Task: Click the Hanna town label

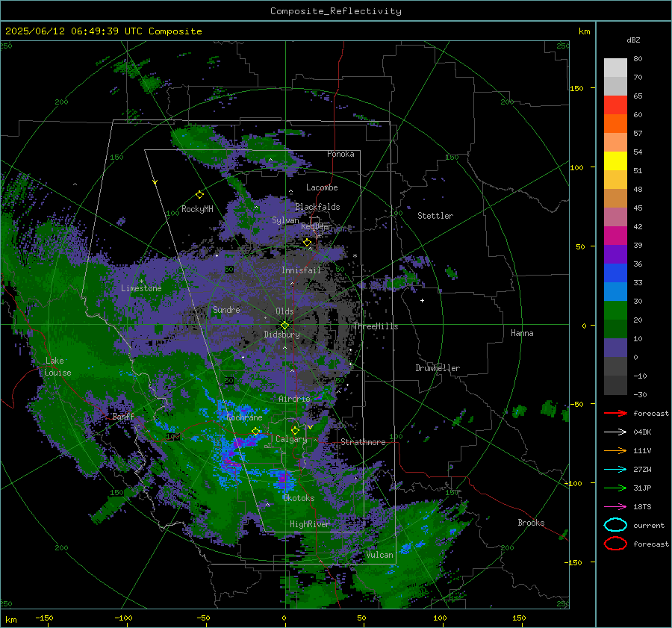Action: (522, 333)
